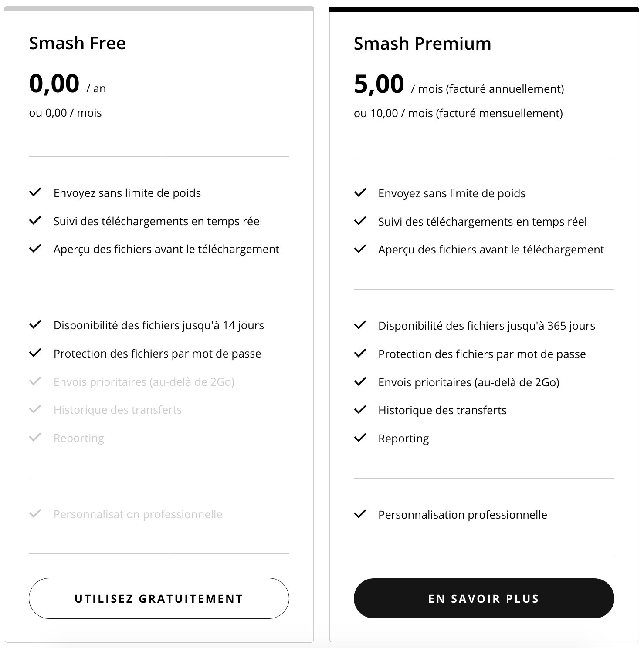Viewport: 644px width, 648px height.
Task: Click the Premium '5,00' price
Action: pos(379,84)
